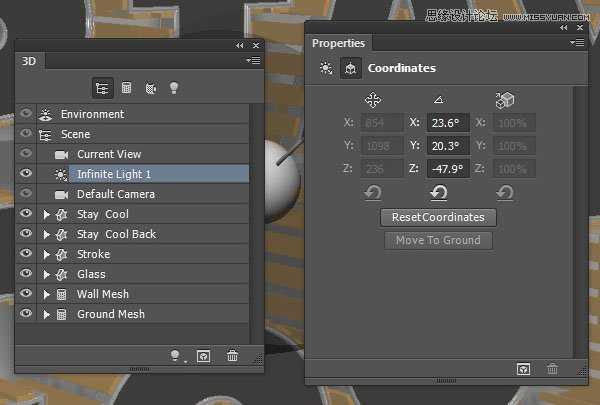Screen dimensions: 600x405
Task: Select the Glass row label
Action: click(91, 274)
